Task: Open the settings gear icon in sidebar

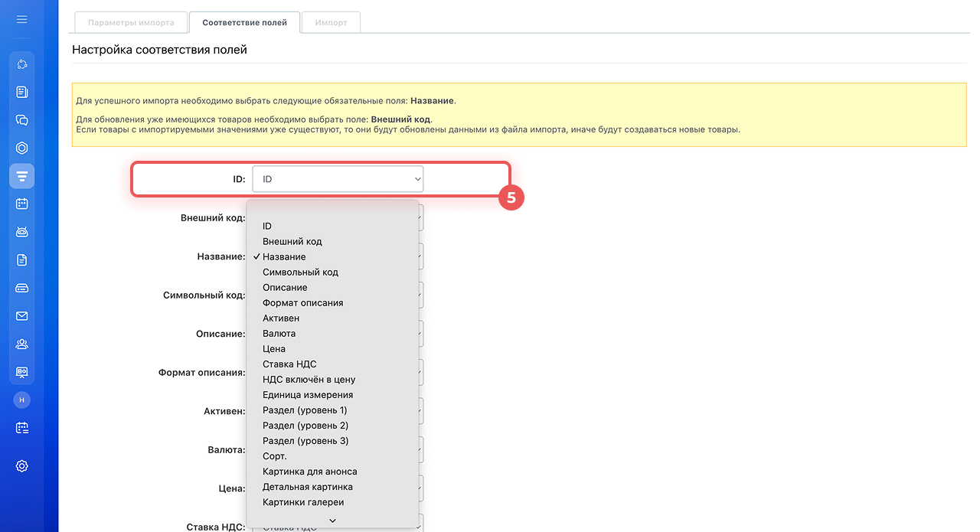Action: click(x=21, y=465)
